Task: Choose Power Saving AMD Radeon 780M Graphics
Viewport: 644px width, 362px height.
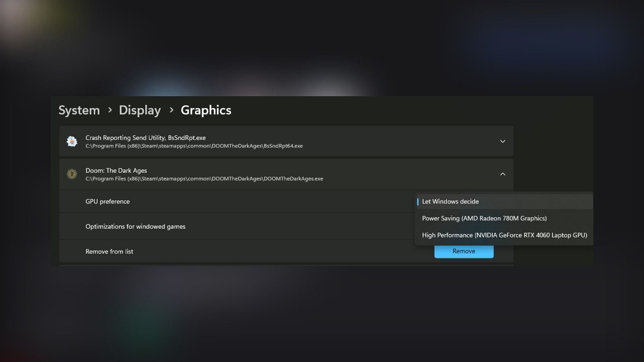Action: tap(504, 218)
